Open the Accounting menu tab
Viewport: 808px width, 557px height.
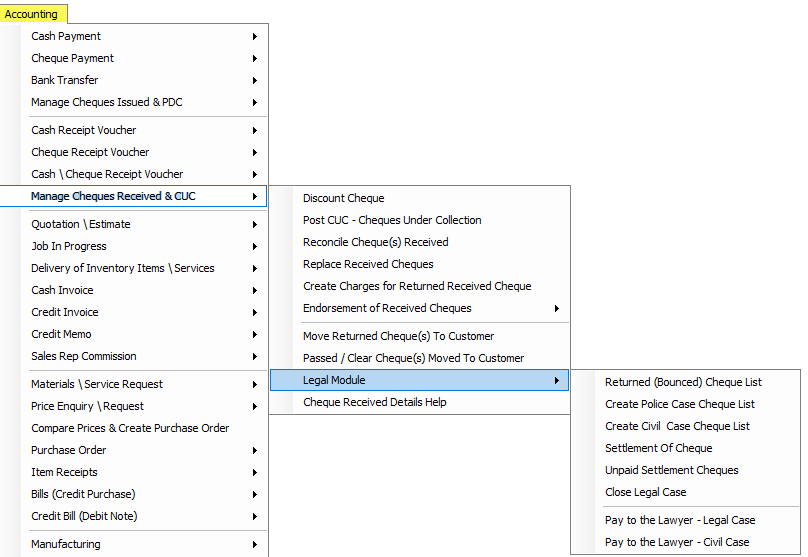(32, 14)
